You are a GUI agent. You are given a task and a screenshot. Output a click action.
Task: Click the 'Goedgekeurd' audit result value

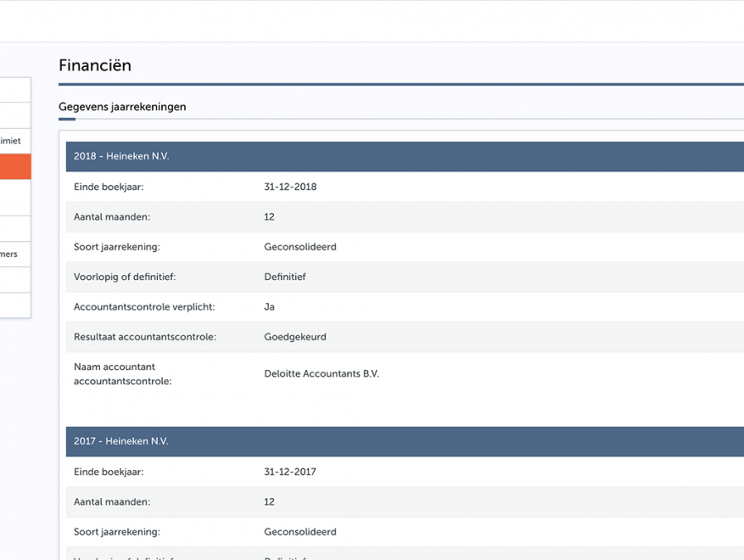pos(295,337)
